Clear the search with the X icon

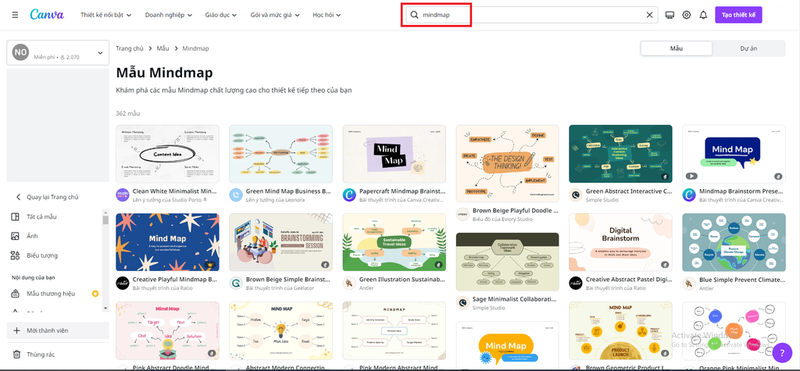(x=649, y=15)
